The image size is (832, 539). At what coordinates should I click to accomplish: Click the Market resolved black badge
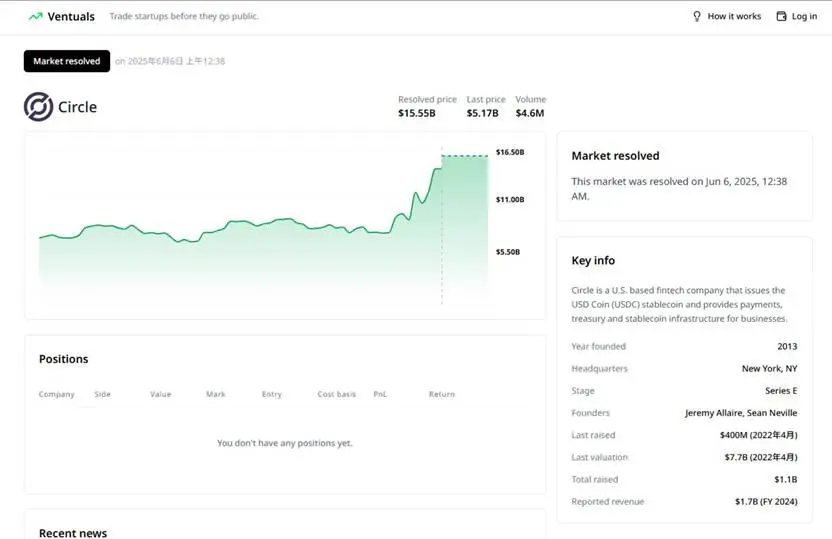point(67,61)
